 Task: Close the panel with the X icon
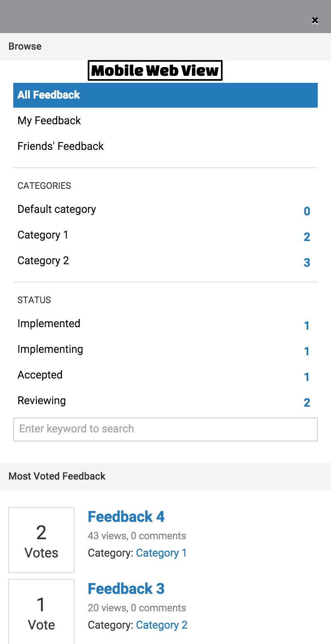(x=315, y=21)
